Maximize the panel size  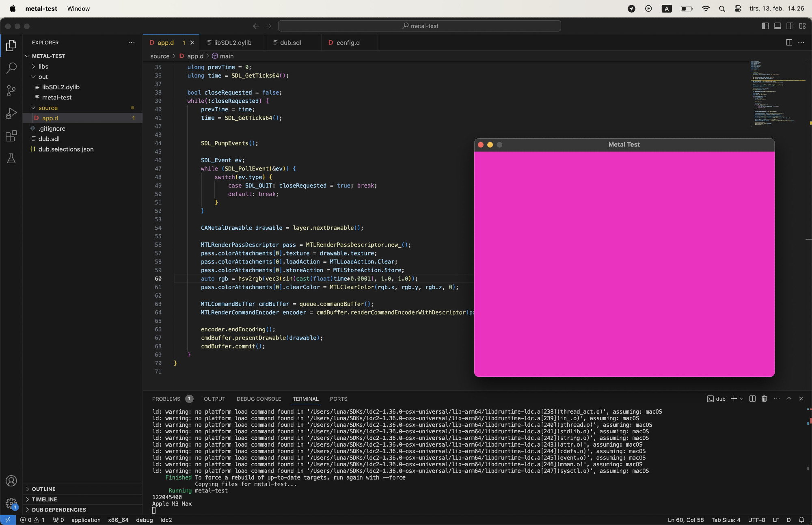789,399
